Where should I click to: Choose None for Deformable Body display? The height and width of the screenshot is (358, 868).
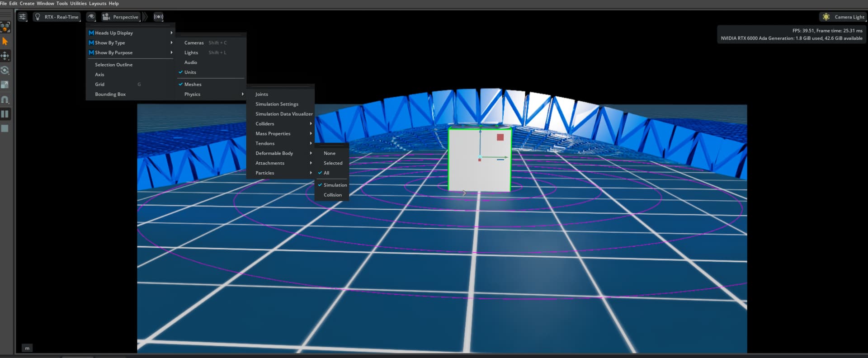tap(331, 153)
